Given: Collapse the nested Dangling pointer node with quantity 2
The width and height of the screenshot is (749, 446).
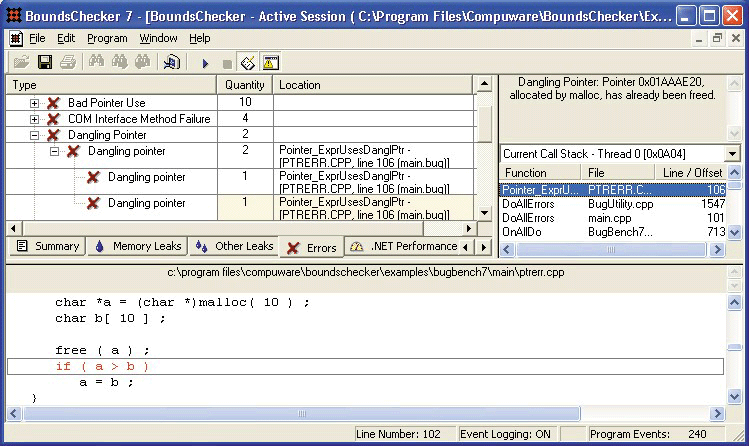Looking at the screenshot, I should [x=54, y=152].
